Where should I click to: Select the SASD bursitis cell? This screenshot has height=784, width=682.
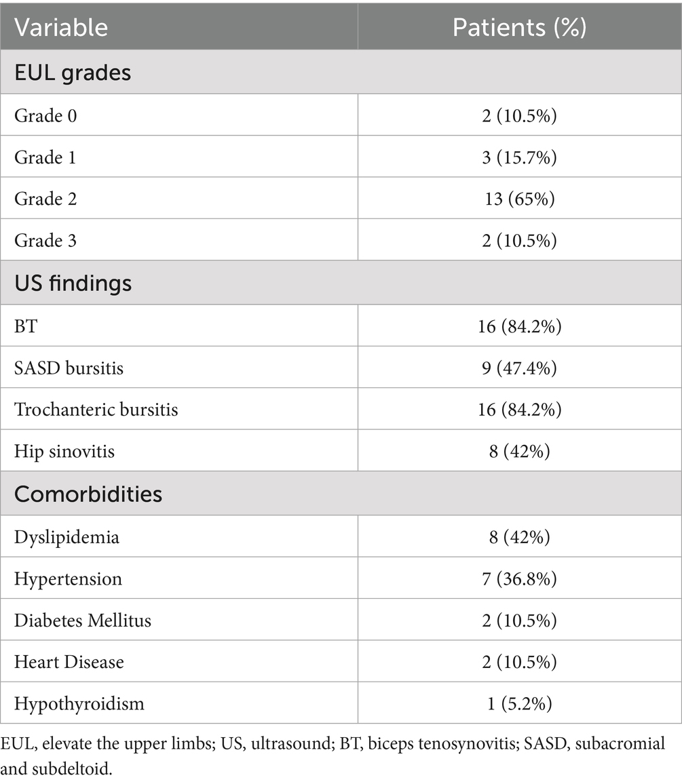(x=69, y=368)
